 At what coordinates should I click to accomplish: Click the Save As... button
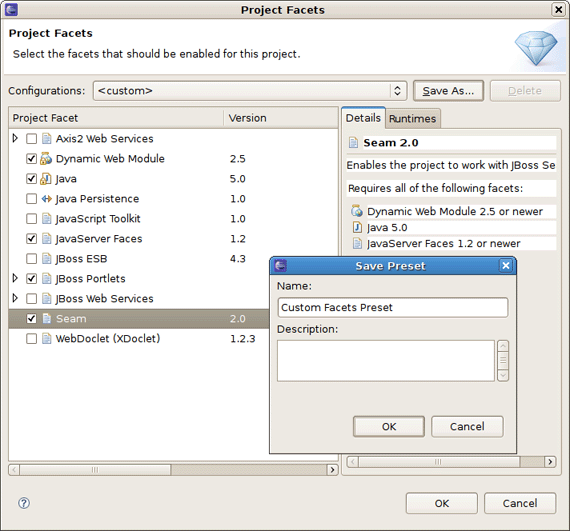click(x=448, y=90)
